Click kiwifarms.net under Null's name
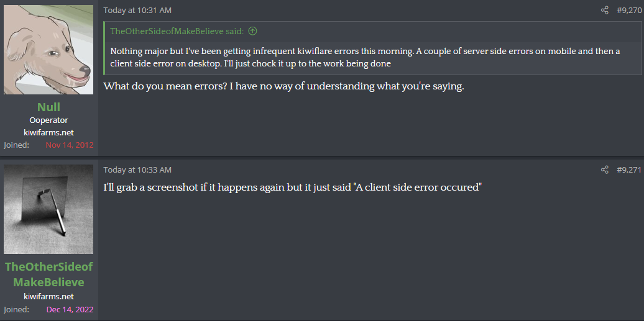Screen dimensions: 644x321 (x=48, y=132)
